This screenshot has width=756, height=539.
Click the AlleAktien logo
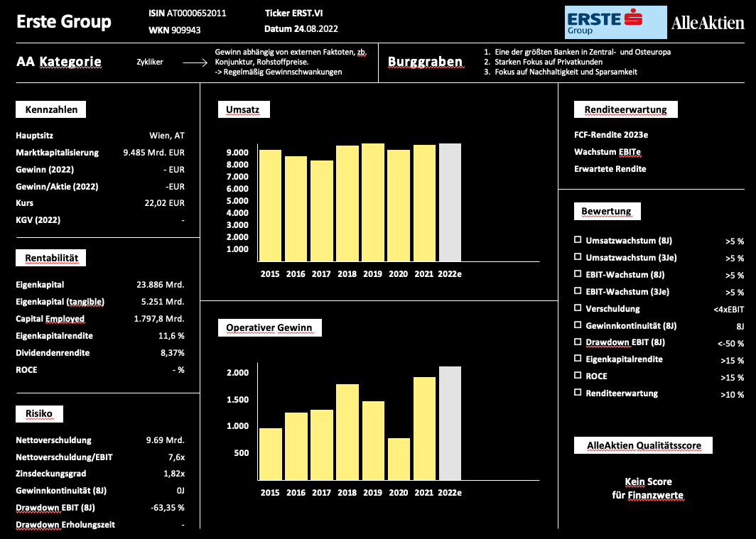tap(707, 23)
